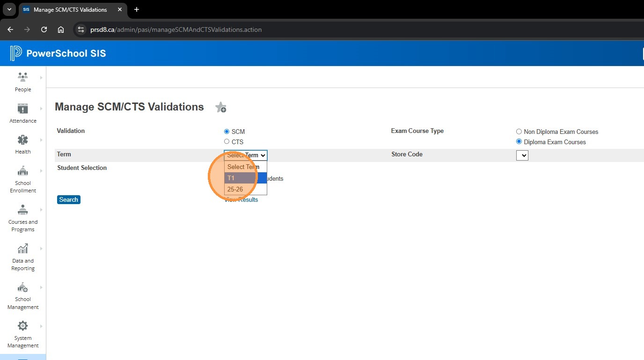Expand the Health submenu arrow
644x360 pixels.
pos(41,140)
